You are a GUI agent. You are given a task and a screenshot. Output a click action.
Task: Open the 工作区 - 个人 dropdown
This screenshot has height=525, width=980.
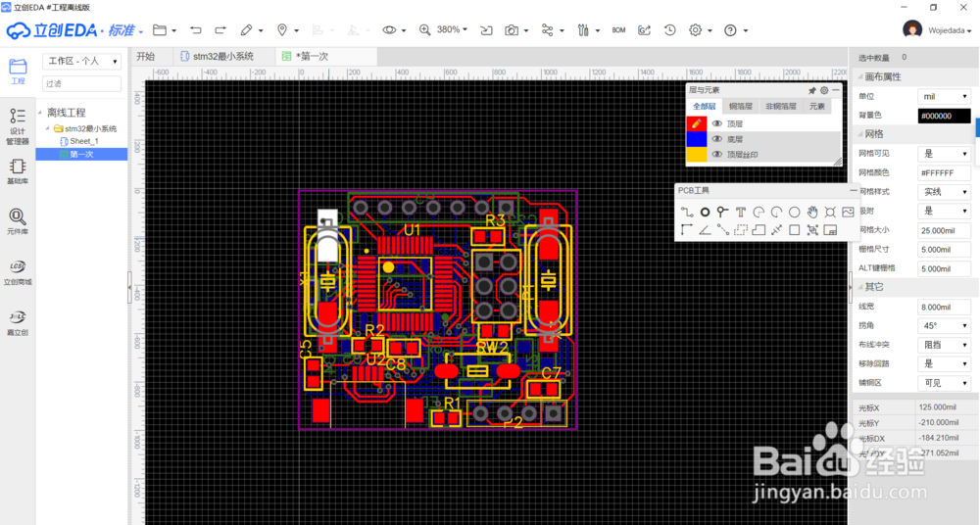coord(82,62)
